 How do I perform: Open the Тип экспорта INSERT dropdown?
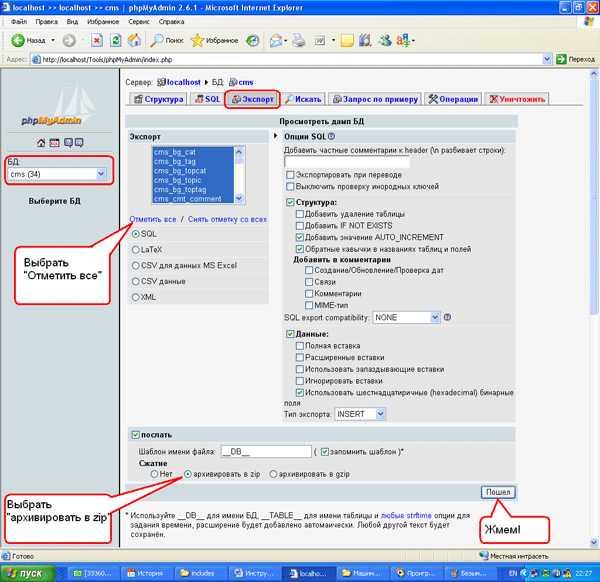360,414
